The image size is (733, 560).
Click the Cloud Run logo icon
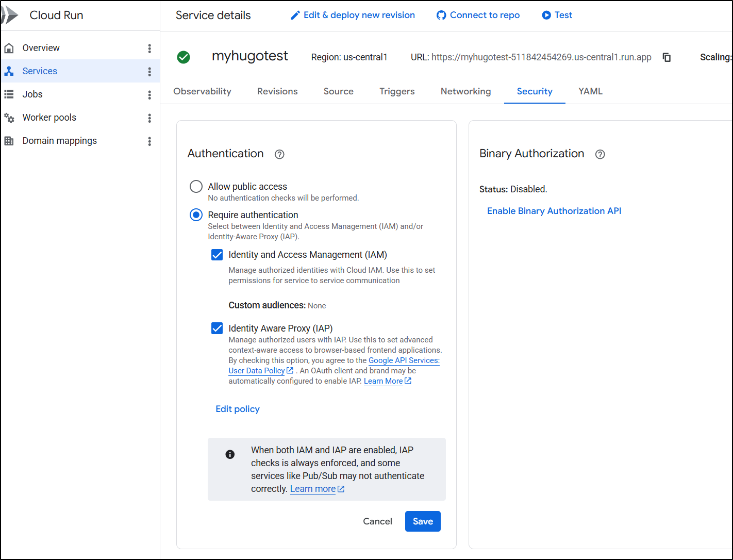click(x=10, y=15)
